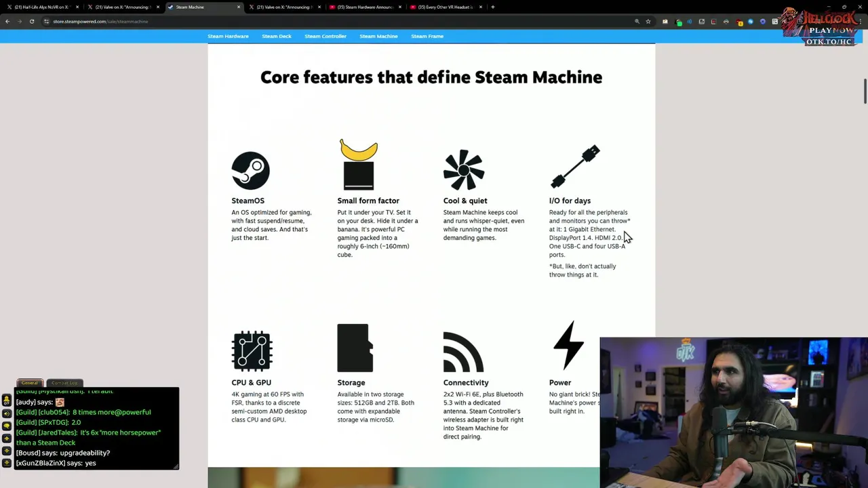Screen dimensions: 868x488
Task: Open Combat Log chat tab
Action: tap(65, 383)
